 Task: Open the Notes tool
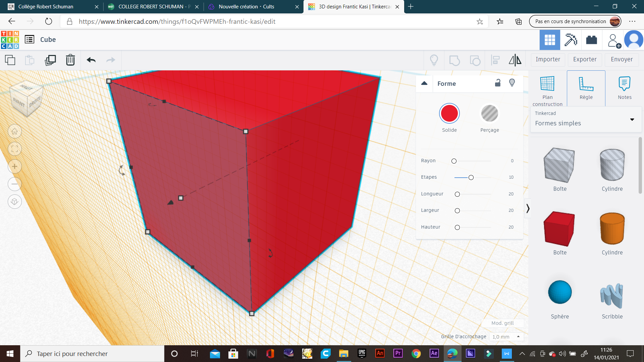(625, 88)
